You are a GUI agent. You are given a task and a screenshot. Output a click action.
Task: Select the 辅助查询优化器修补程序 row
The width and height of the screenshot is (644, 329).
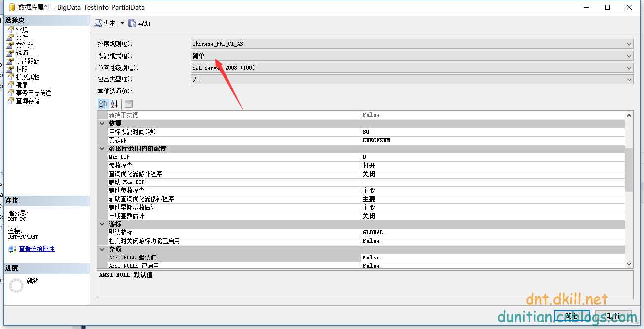[x=366, y=199]
